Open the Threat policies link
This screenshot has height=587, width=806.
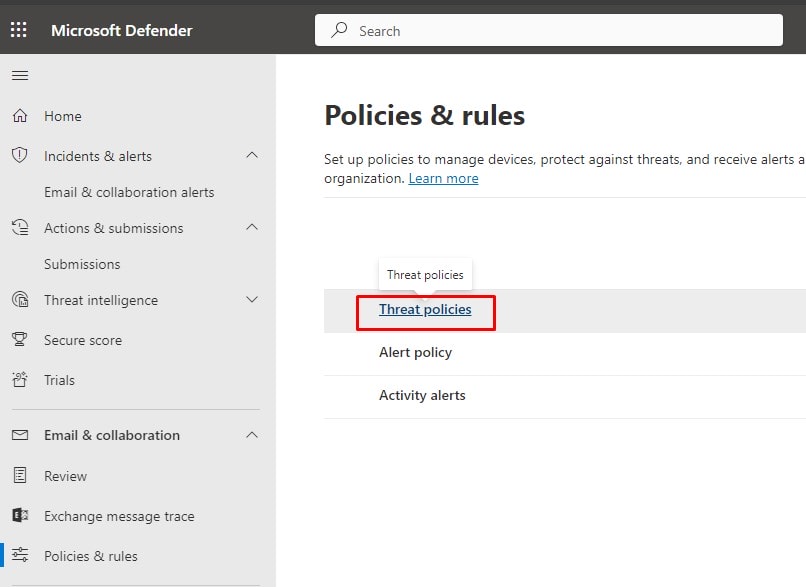(x=425, y=309)
